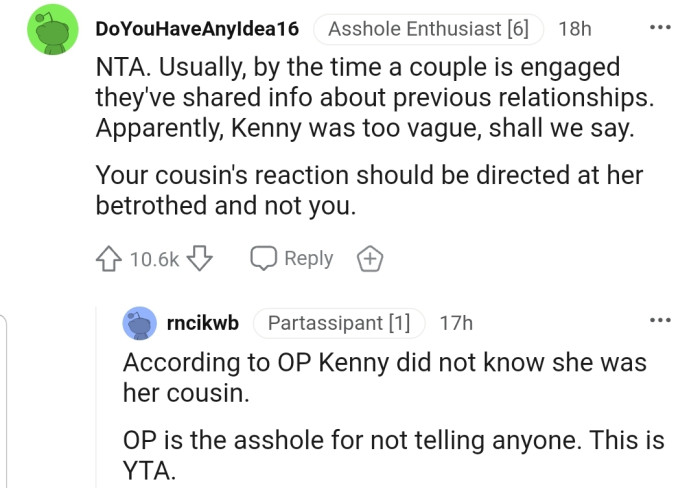Open the 17h timestamp on rncikwb's reply
Screen dimensions: 700x488
[456, 323]
